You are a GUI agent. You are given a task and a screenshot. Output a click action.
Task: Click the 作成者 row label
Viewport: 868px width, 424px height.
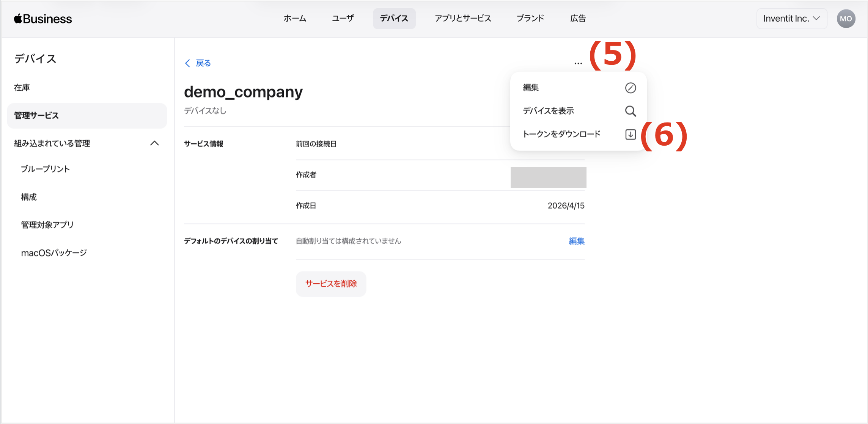306,175
